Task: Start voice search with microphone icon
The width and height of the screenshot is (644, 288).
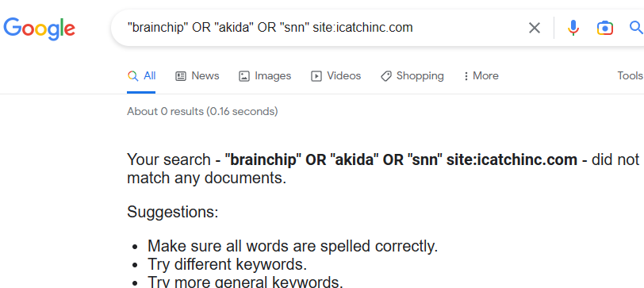Action: click(x=573, y=28)
